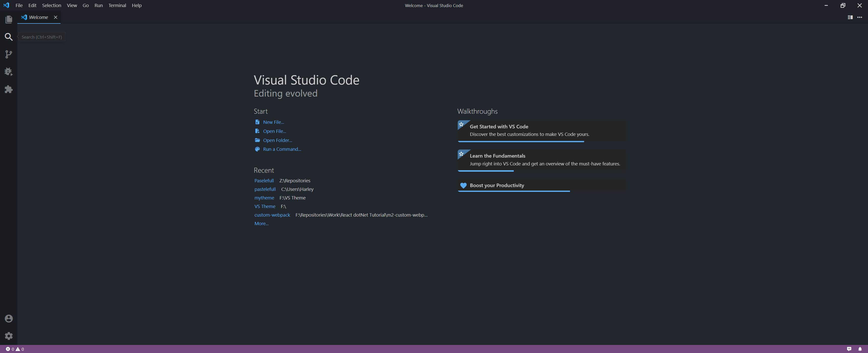868x353 pixels.
Task: Open the Selection menu
Action: (x=51, y=5)
